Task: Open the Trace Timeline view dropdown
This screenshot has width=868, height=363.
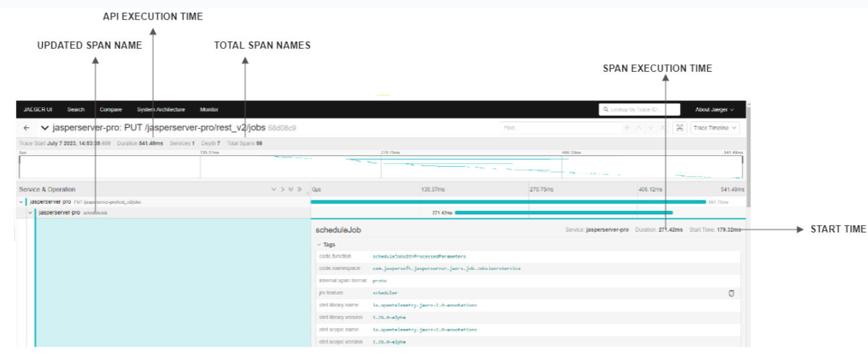Action: point(715,127)
